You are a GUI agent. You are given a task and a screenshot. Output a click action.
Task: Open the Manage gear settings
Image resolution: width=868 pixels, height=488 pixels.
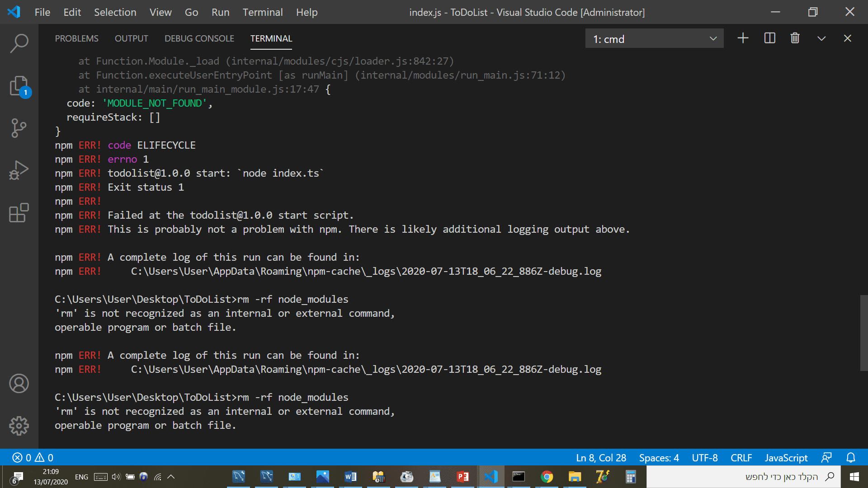tap(19, 426)
